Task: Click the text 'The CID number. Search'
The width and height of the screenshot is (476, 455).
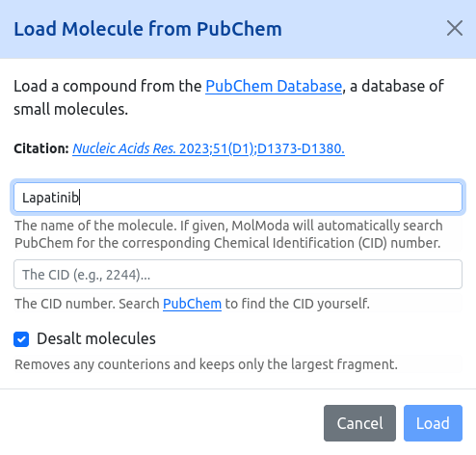Action: click(x=87, y=304)
